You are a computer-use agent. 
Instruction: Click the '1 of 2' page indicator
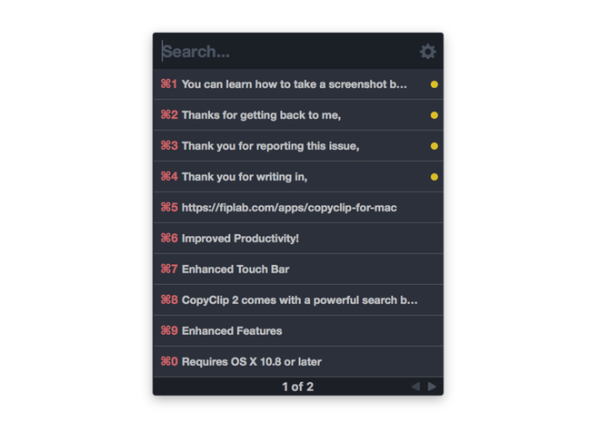click(298, 387)
